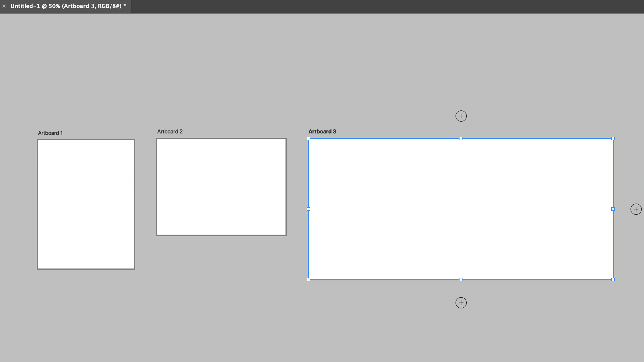This screenshot has width=644, height=362.
Task: Click the Artboard 1 name label
Action: coord(50,133)
